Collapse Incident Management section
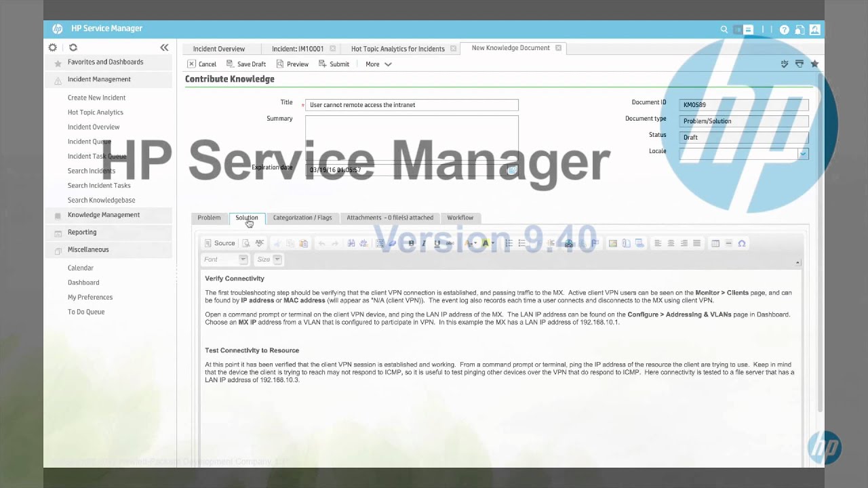The height and width of the screenshot is (488, 868). (x=110, y=79)
